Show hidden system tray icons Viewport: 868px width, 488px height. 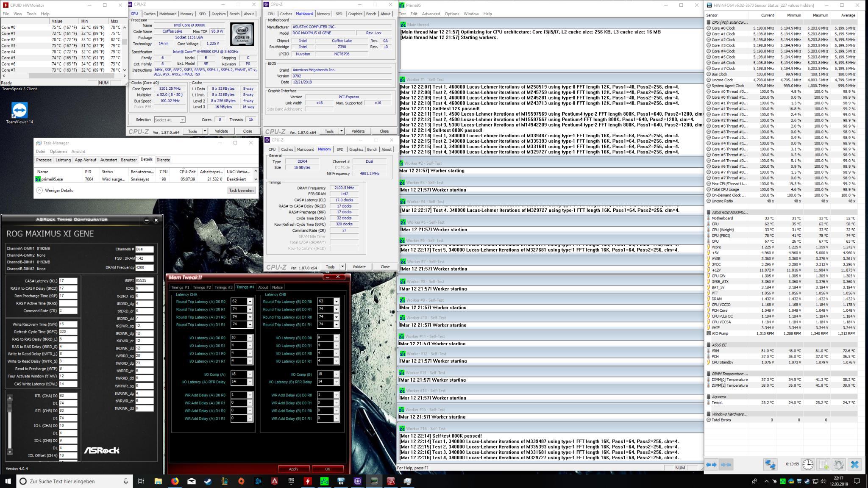pyautogui.click(x=766, y=481)
